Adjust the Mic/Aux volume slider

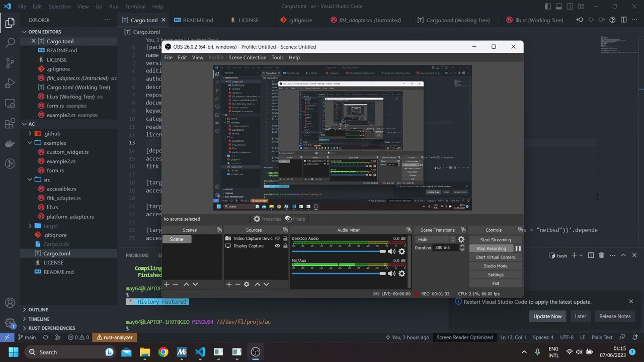click(x=339, y=274)
